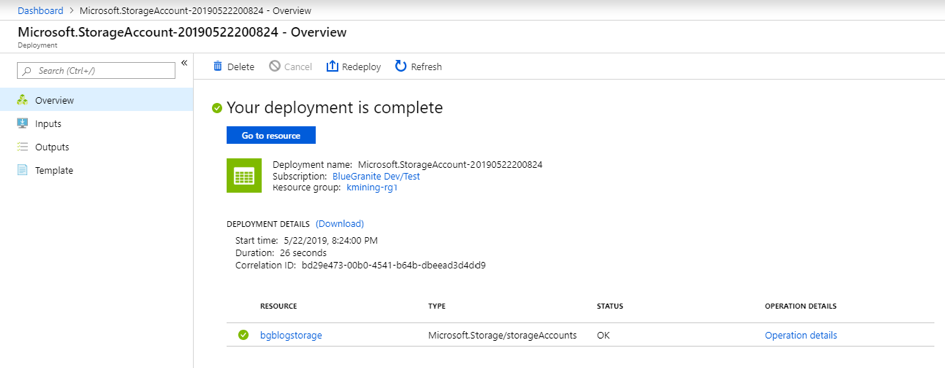The height and width of the screenshot is (368, 945).
Task: Click the Redeploy upload arrow icon
Action: (332, 66)
